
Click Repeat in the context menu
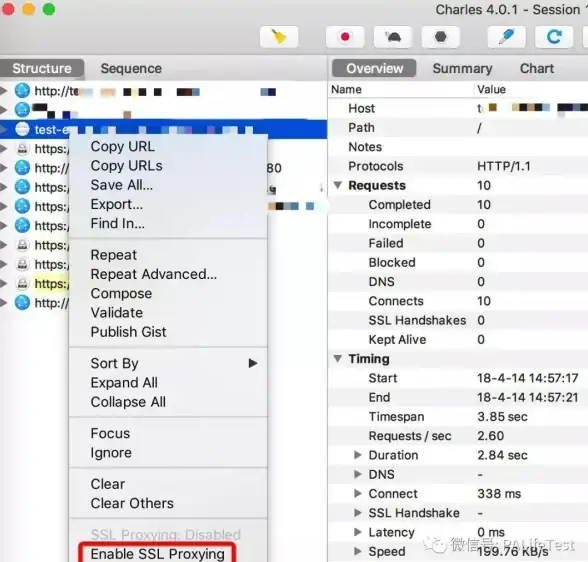168,255
